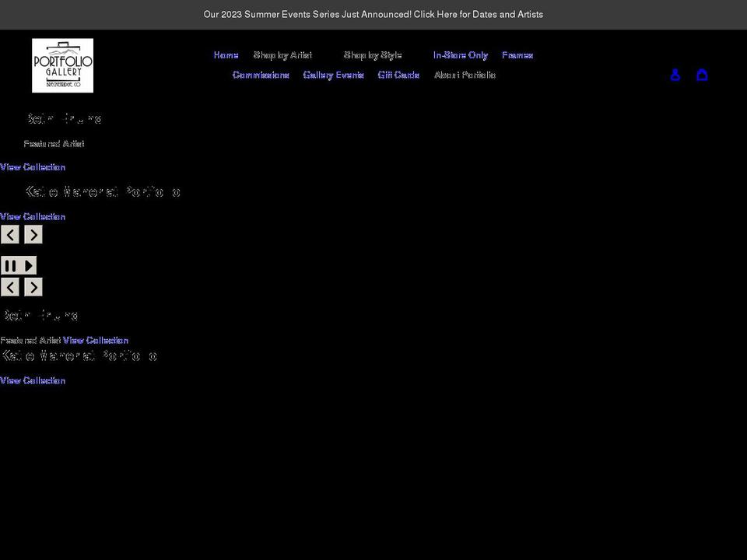Click previous slide arrow above the pause button
Screen dimensions: 747x560
[10, 235]
